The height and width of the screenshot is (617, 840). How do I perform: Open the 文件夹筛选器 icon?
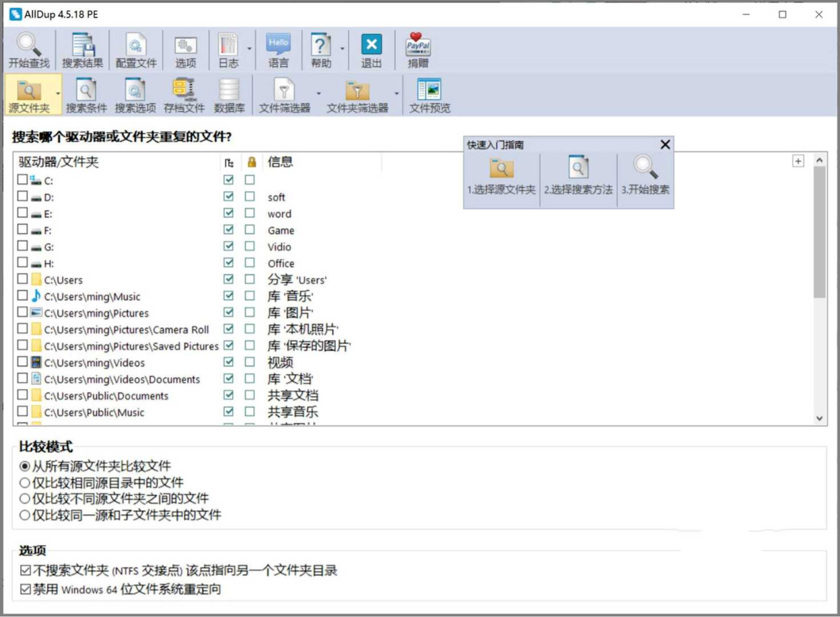click(x=357, y=95)
